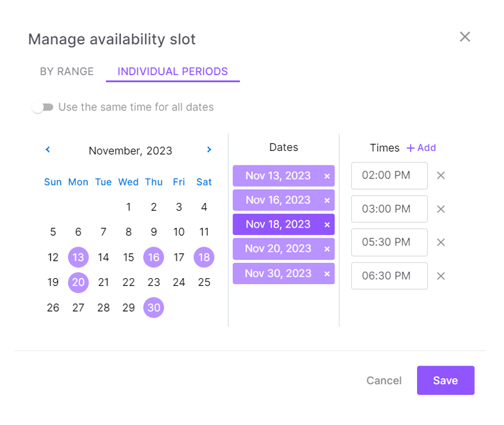
Task: Select the Individual Periods tab
Action: tap(173, 72)
